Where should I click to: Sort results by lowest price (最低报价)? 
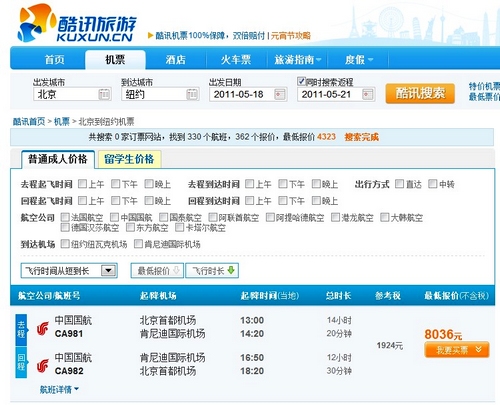click(x=157, y=271)
